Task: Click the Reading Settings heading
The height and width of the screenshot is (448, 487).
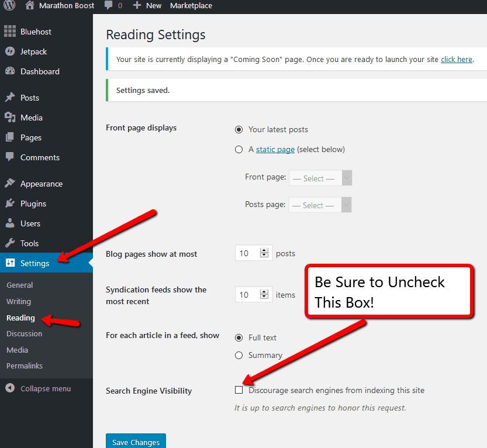Action: click(x=156, y=35)
